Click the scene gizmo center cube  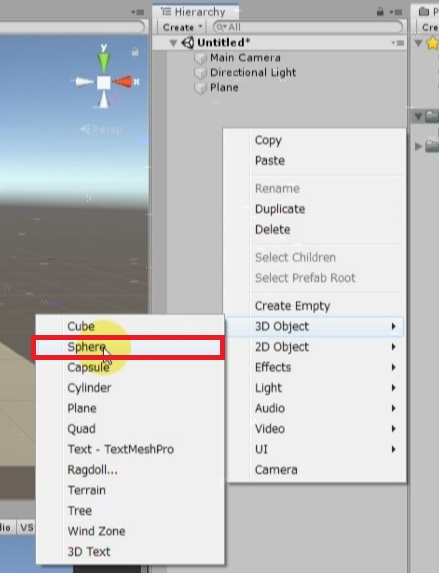point(104,82)
